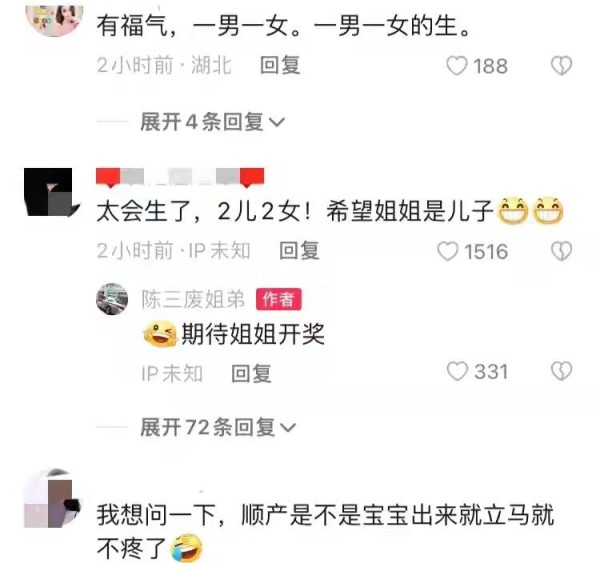Like the comment with 188 likes
Screen dimensions: 600x563
click(x=457, y=66)
